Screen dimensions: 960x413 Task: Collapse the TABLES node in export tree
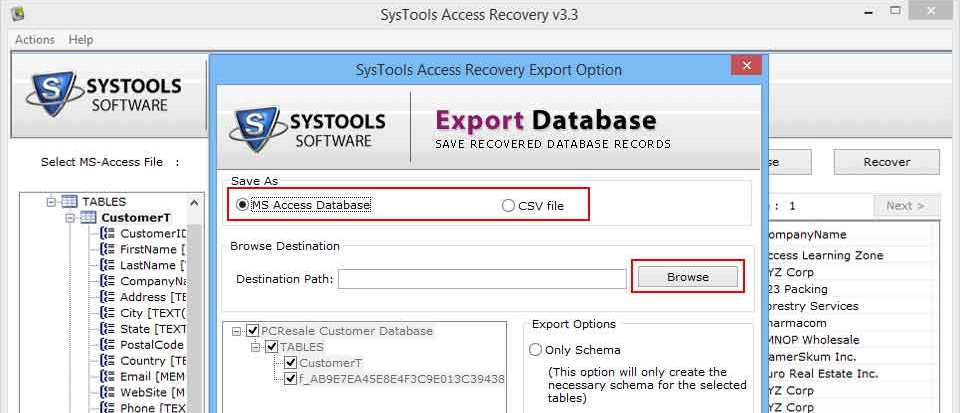click(256, 347)
